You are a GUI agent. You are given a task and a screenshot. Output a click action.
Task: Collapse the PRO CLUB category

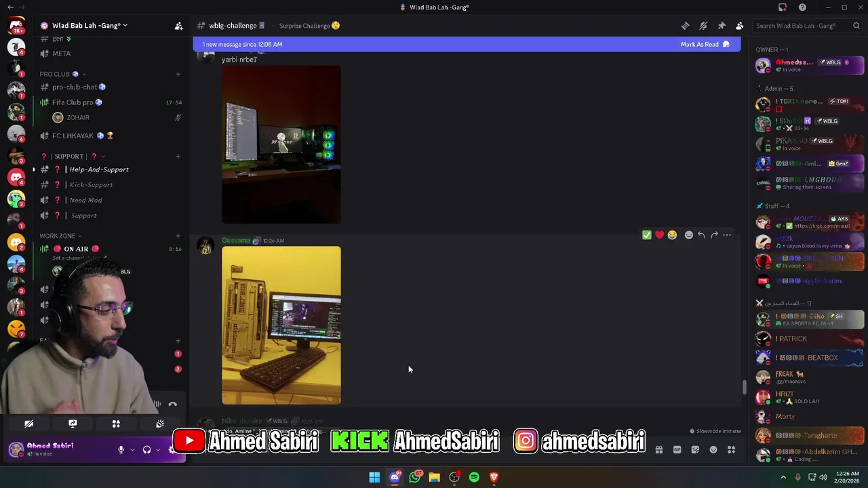tap(62, 74)
